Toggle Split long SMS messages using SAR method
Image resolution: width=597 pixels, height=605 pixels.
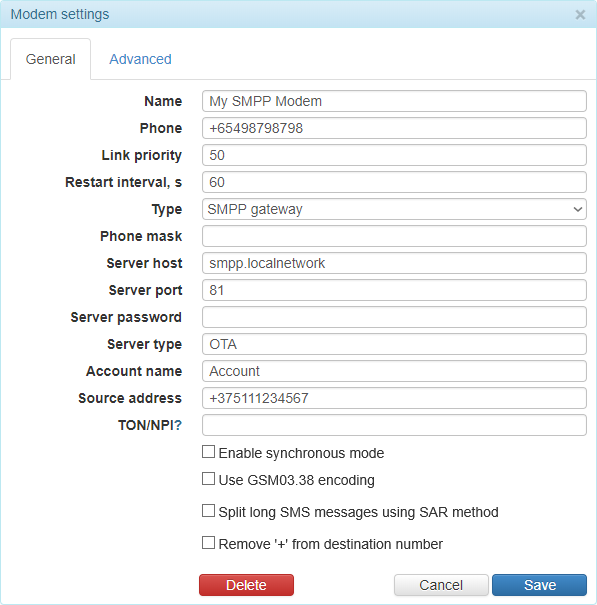coord(208,511)
